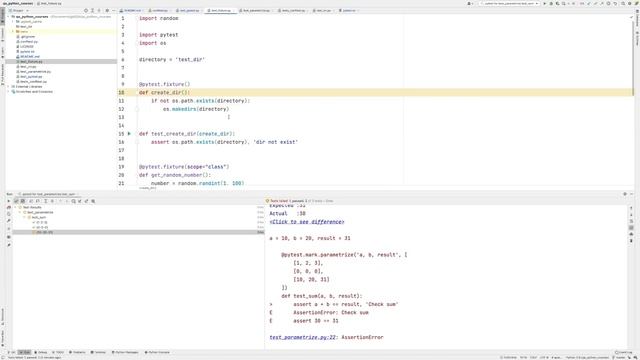Expand the .pytest_cache folder

[13, 22]
